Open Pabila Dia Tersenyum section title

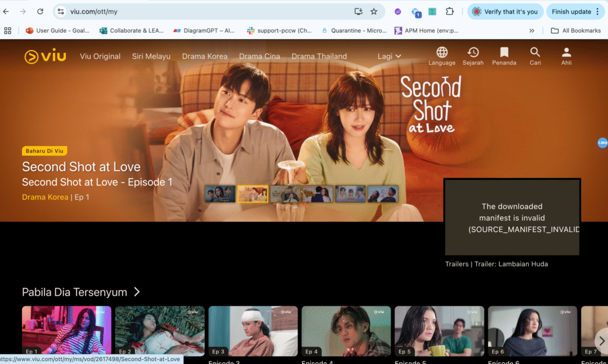[74, 292]
